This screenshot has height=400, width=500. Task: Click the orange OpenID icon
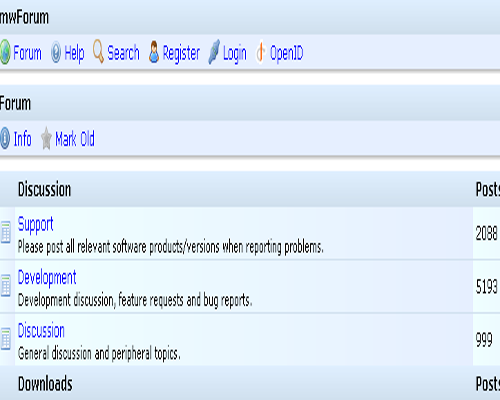tap(261, 52)
